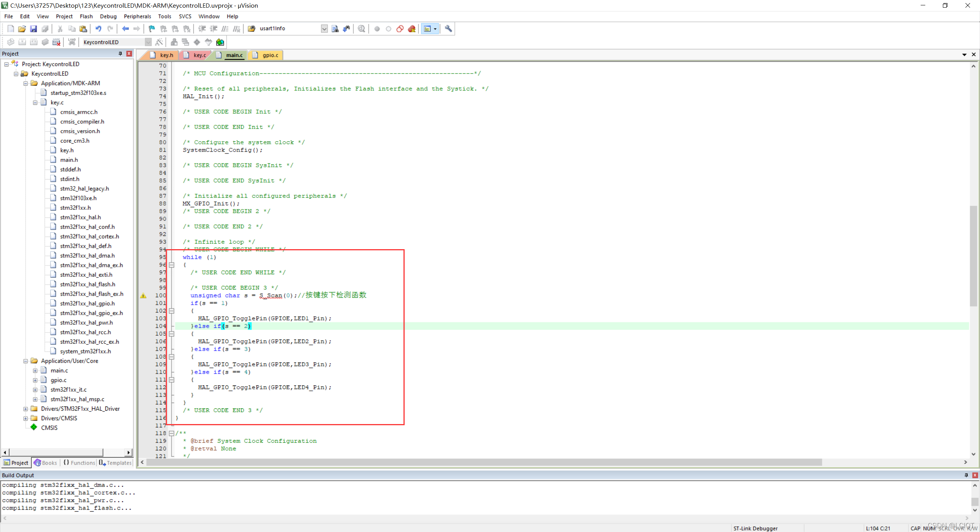This screenshot has width=980, height=532.
Task: Collapse code fold at line 96
Action: [x=171, y=265]
